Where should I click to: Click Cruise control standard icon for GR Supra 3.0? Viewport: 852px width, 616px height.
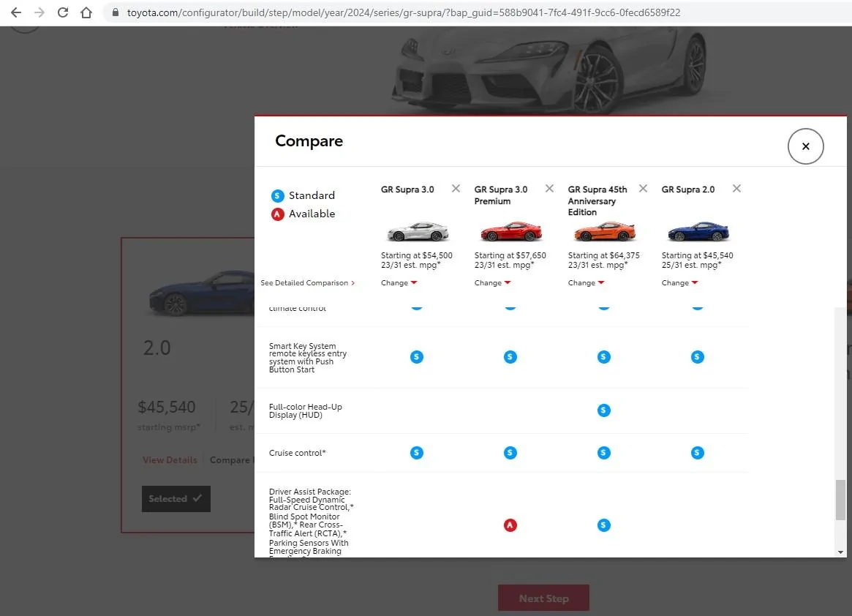[417, 452]
